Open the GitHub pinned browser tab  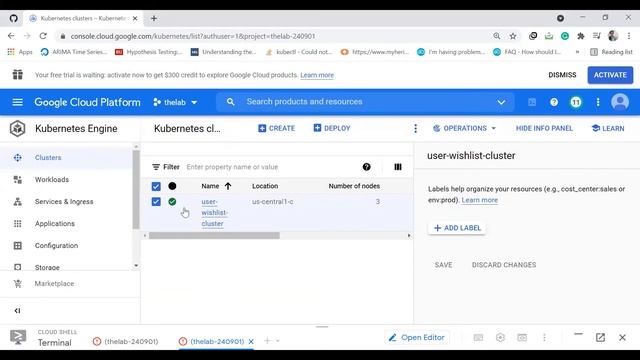[x=13, y=18]
